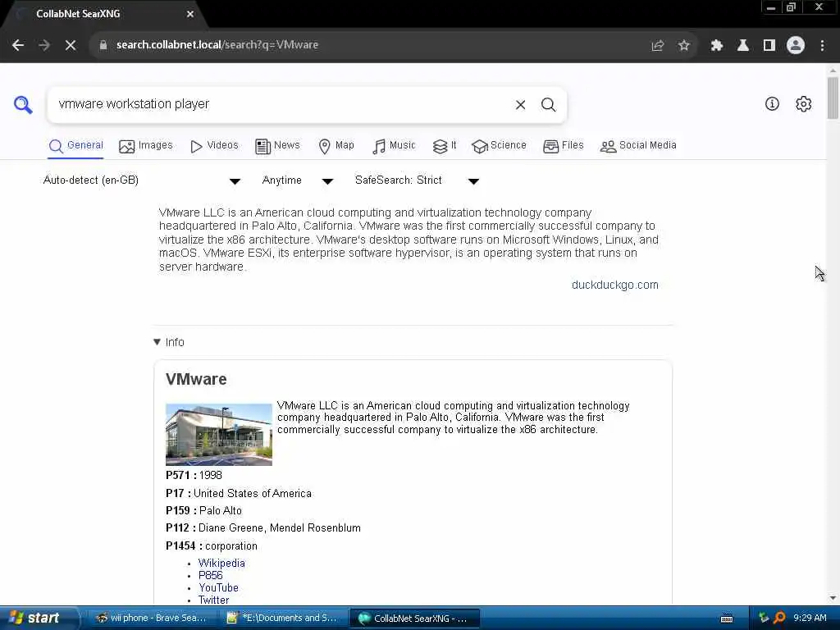Image resolution: width=840 pixels, height=630 pixels.
Task: Click the SearXNG magnifier logo
Action: tap(23, 104)
